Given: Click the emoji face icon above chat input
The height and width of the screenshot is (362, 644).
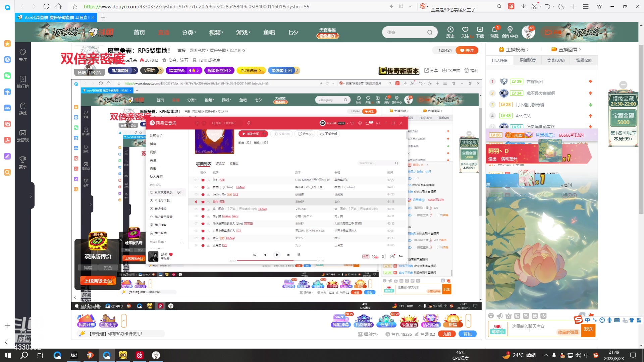Looking at the screenshot, I should tap(491, 316).
